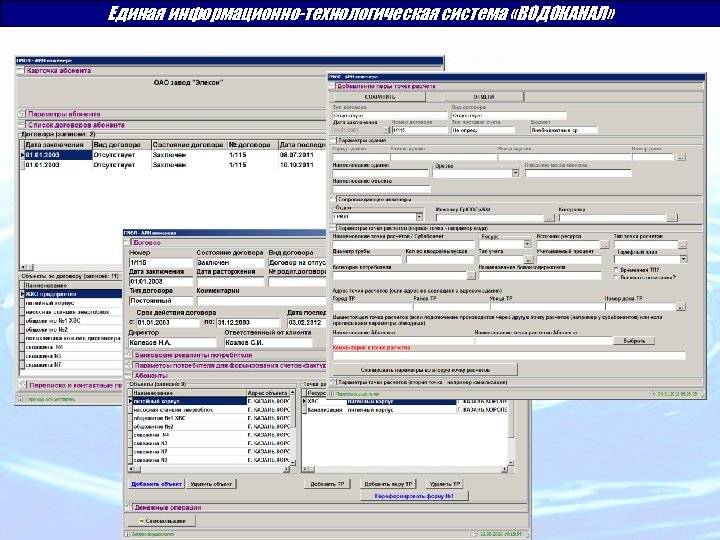Click the Город ТР input field
Screen dimensions: 720x540
(x=372, y=306)
